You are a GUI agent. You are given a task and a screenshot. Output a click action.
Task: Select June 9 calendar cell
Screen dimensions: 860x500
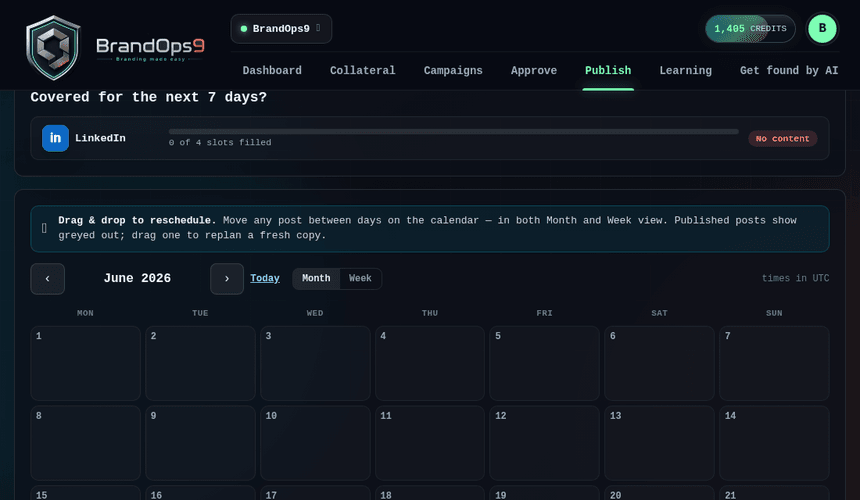(200, 443)
